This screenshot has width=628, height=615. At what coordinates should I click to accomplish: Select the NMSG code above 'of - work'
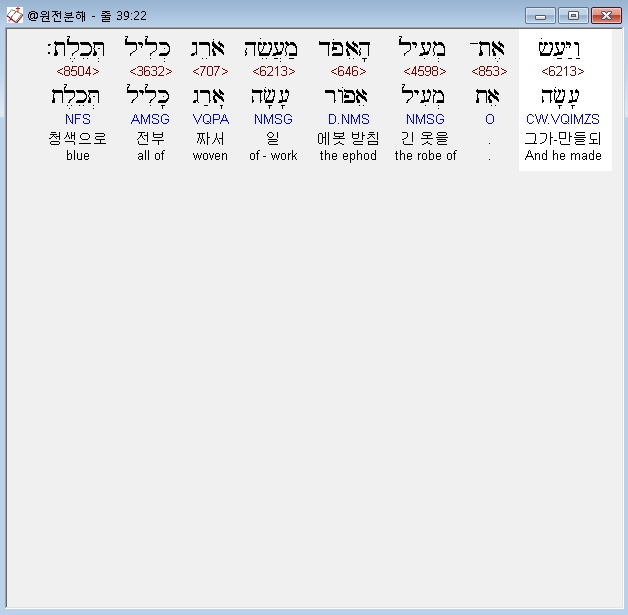pos(273,119)
